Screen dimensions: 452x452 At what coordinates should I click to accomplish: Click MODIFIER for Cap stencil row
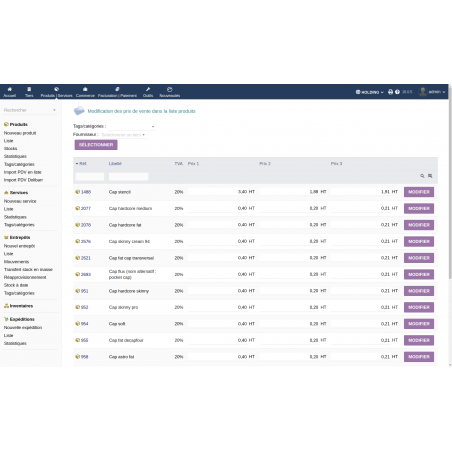[x=419, y=192]
